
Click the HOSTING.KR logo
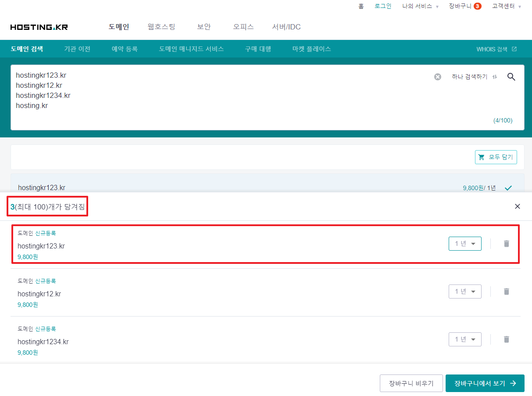[x=39, y=27]
